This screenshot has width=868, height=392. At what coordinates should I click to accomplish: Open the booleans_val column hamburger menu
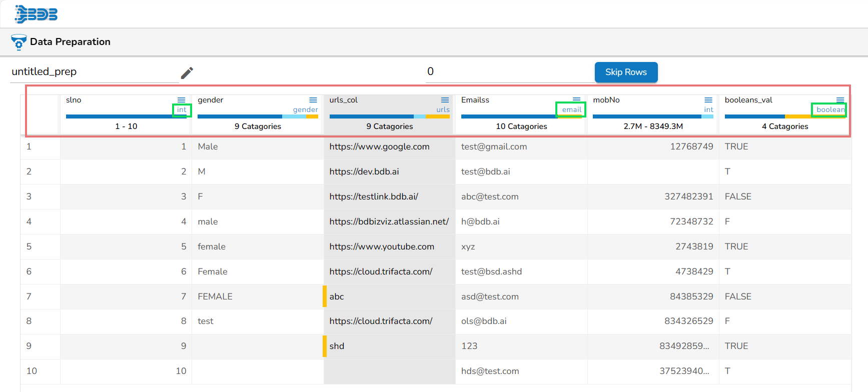tap(840, 100)
